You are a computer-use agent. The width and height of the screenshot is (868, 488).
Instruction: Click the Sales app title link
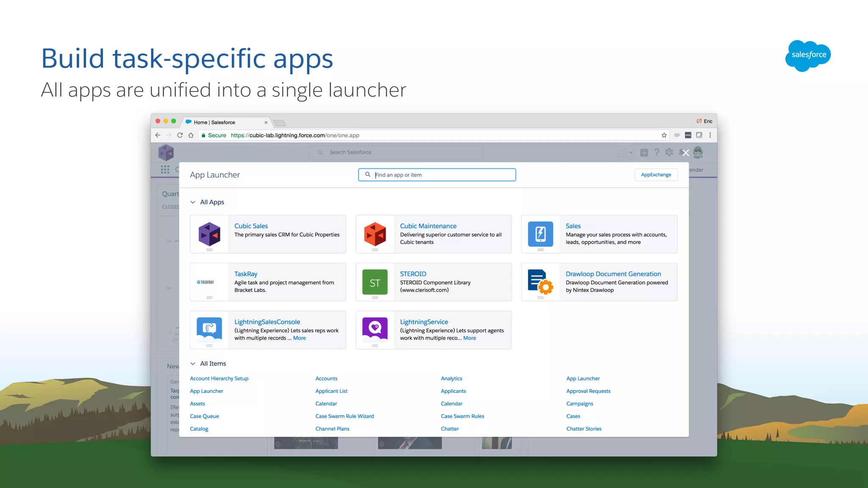point(573,226)
